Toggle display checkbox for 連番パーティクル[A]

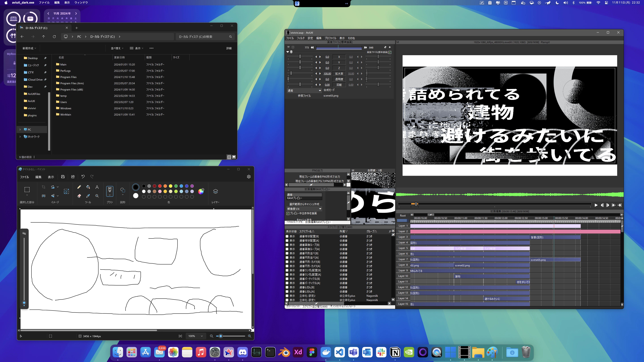[287, 283]
